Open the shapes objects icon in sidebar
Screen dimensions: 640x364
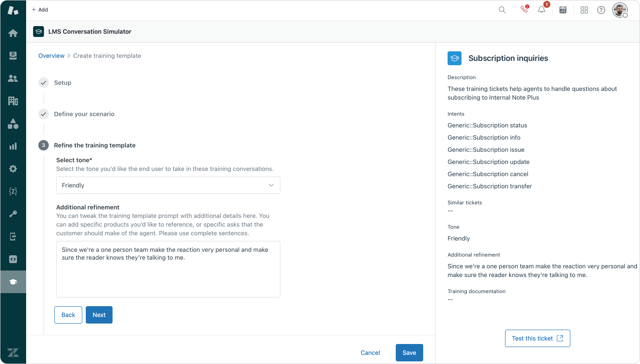(x=13, y=124)
